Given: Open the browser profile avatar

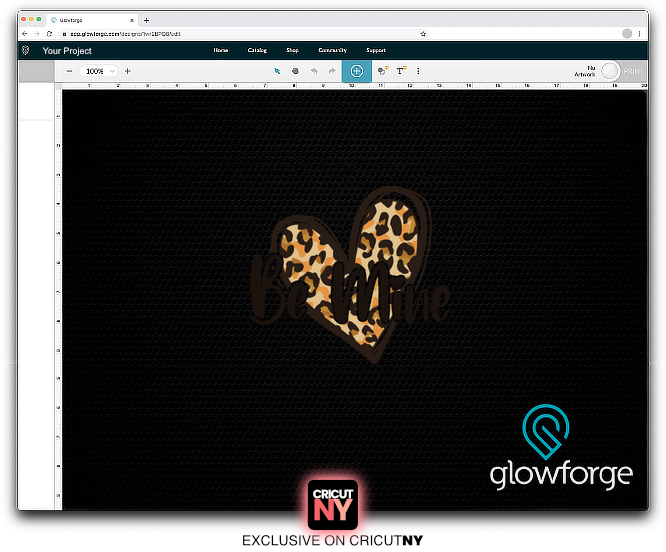Looking at the screenshot, I should click(x=627, y=34).
